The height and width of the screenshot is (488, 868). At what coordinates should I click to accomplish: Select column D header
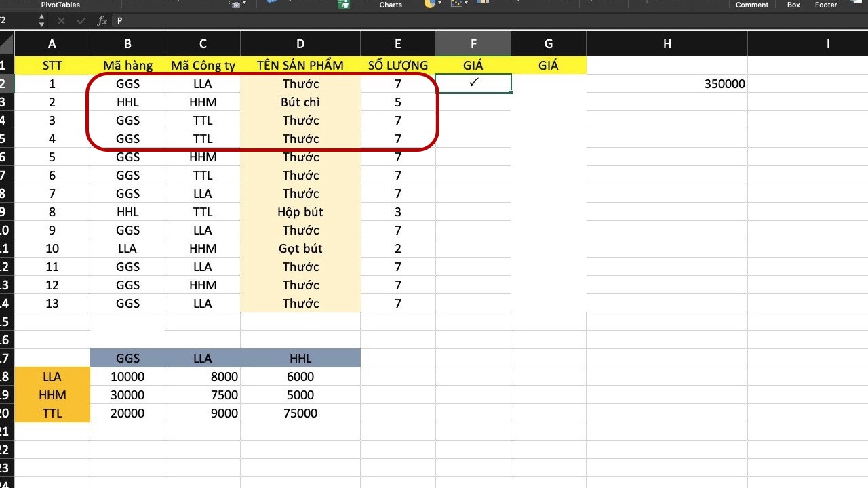[300, 44]
